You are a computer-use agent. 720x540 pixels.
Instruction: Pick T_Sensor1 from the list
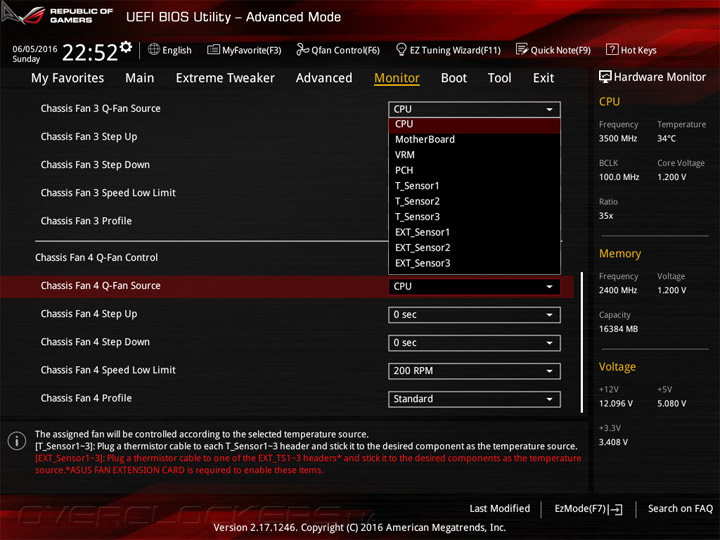click(474, 186)
